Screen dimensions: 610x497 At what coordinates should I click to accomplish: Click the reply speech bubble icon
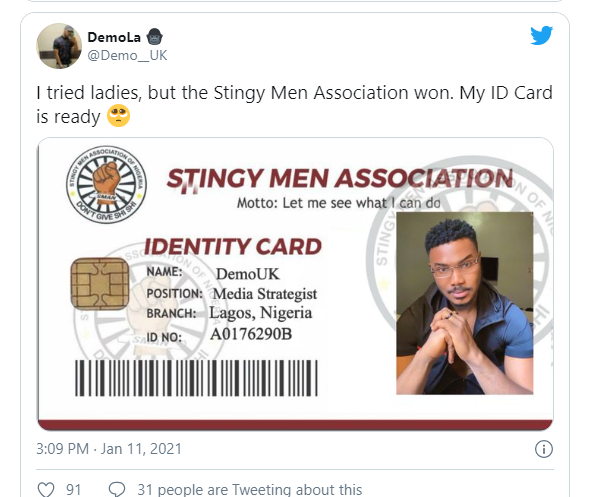[117, 489]
